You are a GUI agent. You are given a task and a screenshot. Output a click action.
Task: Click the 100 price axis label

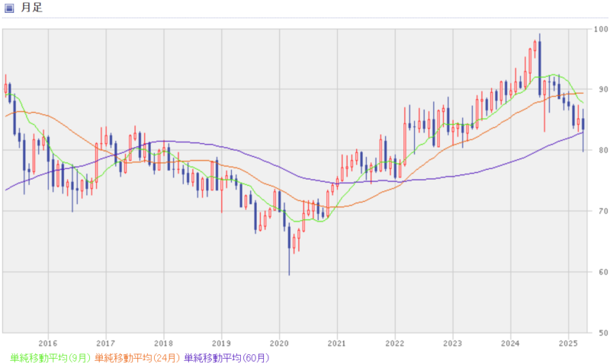point(601,29)
